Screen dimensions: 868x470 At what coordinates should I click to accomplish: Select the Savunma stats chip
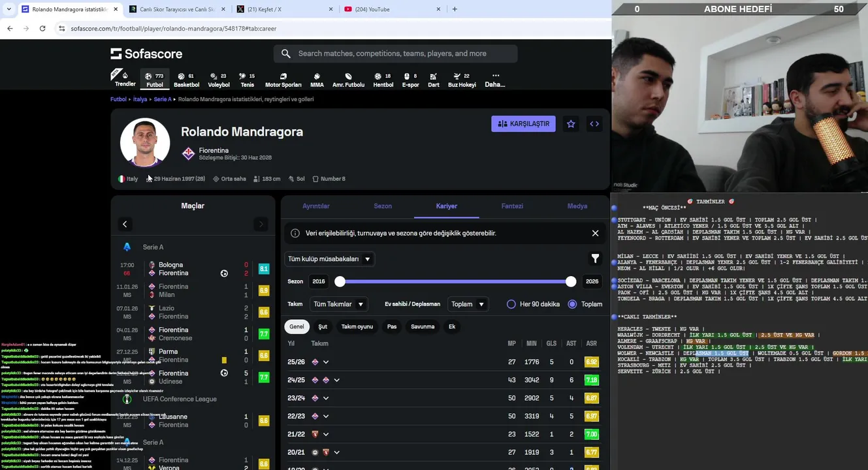point(423,326)
